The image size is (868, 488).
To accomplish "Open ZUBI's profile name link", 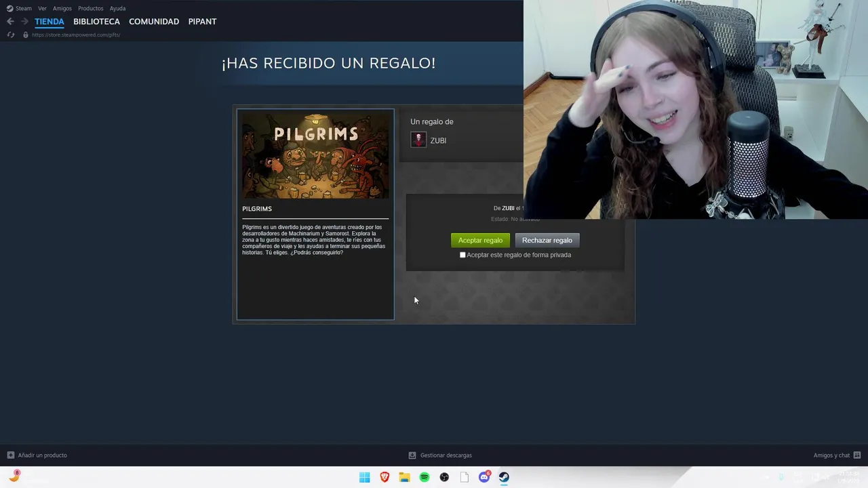I will [x=438, y=140].
